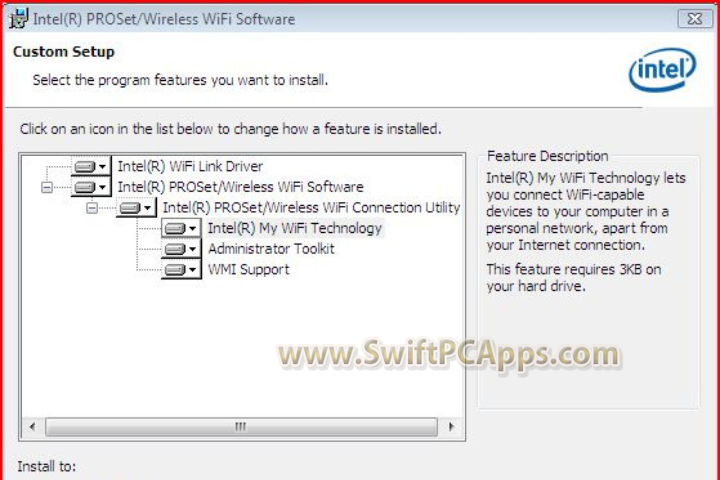Open install options for WiFi Link Driver

point(91,166)
